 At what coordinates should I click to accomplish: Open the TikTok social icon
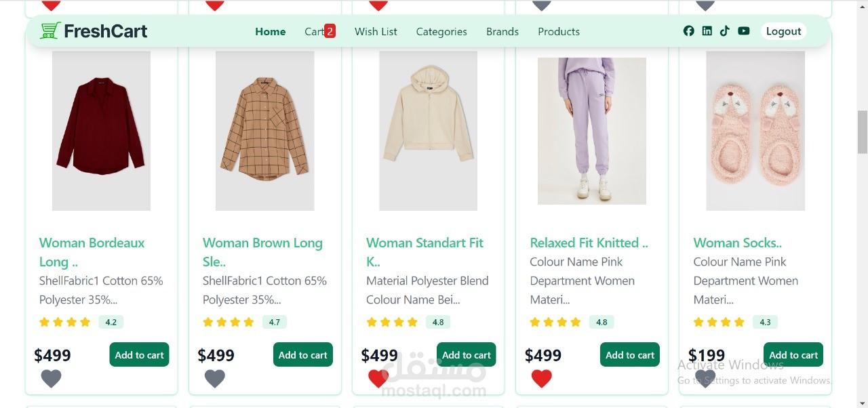(x=725, y=31)
